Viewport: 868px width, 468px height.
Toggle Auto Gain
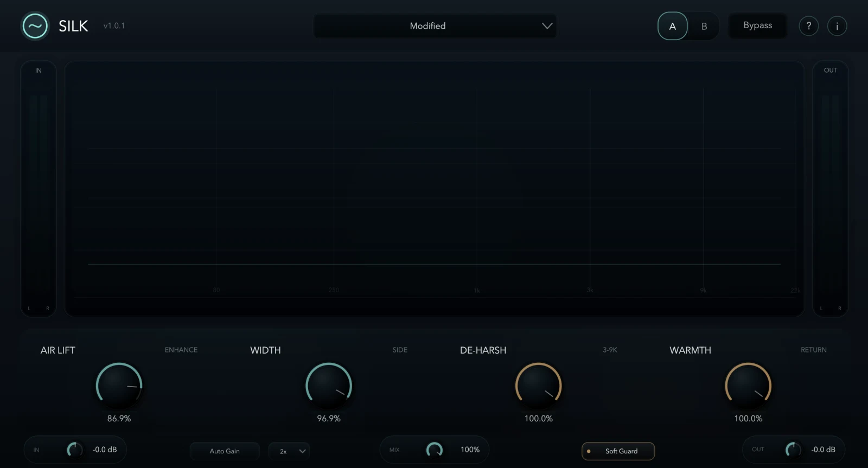click(225, 451)
